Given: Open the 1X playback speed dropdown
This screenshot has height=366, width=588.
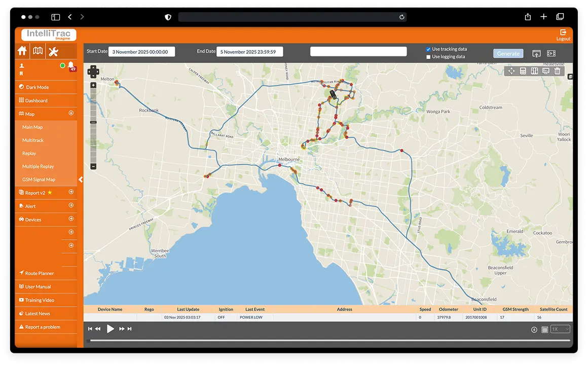Looking at the screenshot, I should click(x=560, y=329).
